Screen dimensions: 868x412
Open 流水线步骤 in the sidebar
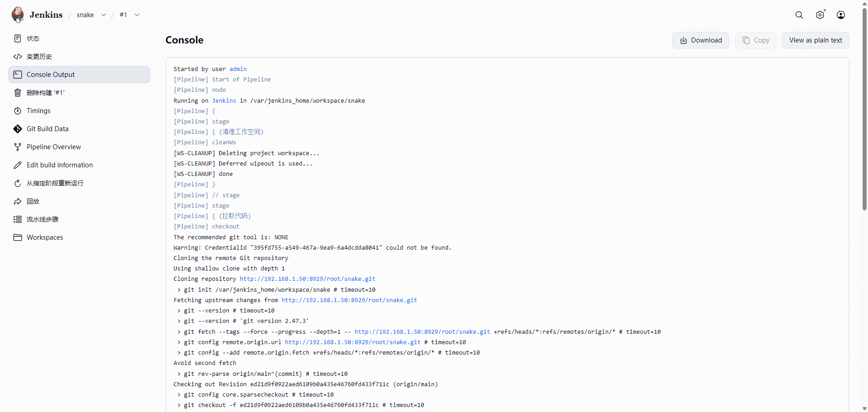coord(79,219)
